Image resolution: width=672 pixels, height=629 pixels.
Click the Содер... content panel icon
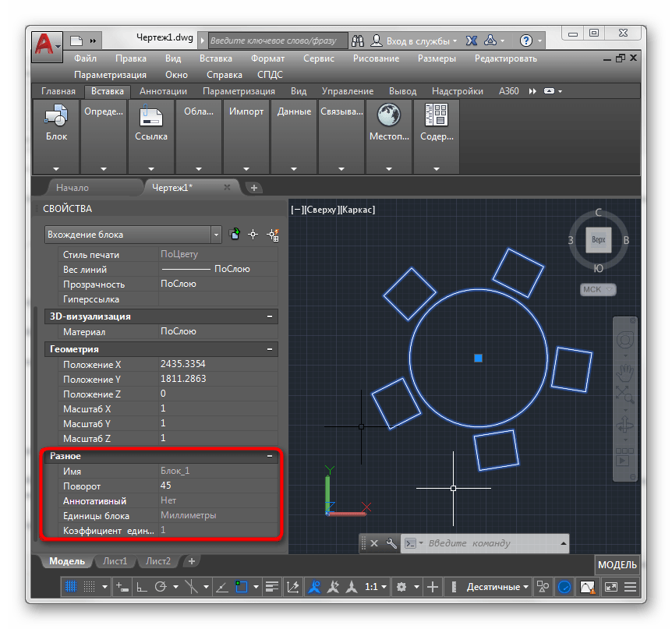click(x=437, y=115)
